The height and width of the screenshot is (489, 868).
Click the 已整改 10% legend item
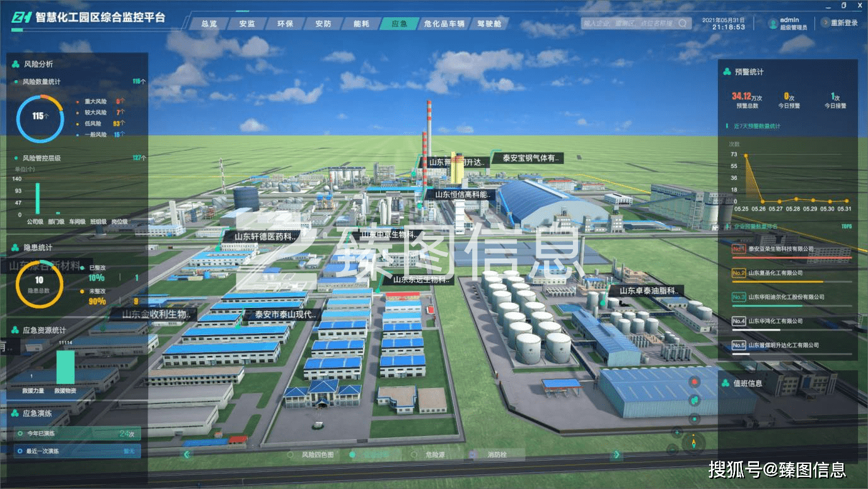coord(107,273)
